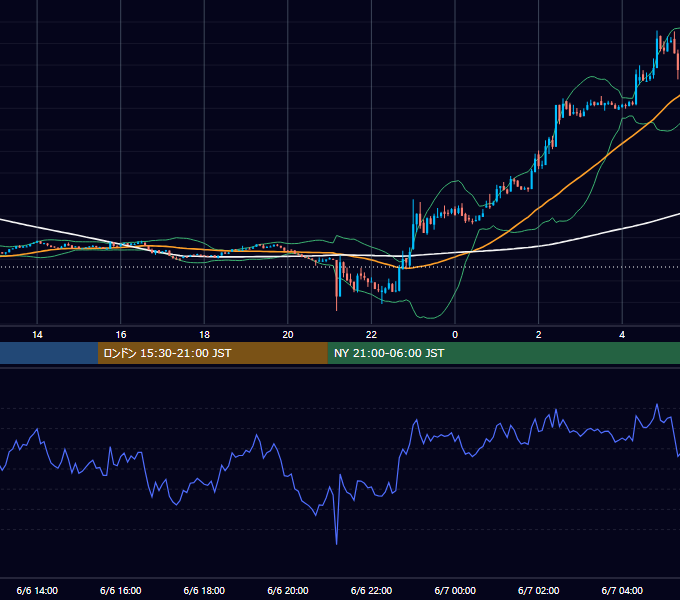Viewport: 680px width, 600px height.
Task: Click the long red wick candle at NY open
Action: pyautogui.click(x=337, y=284)
